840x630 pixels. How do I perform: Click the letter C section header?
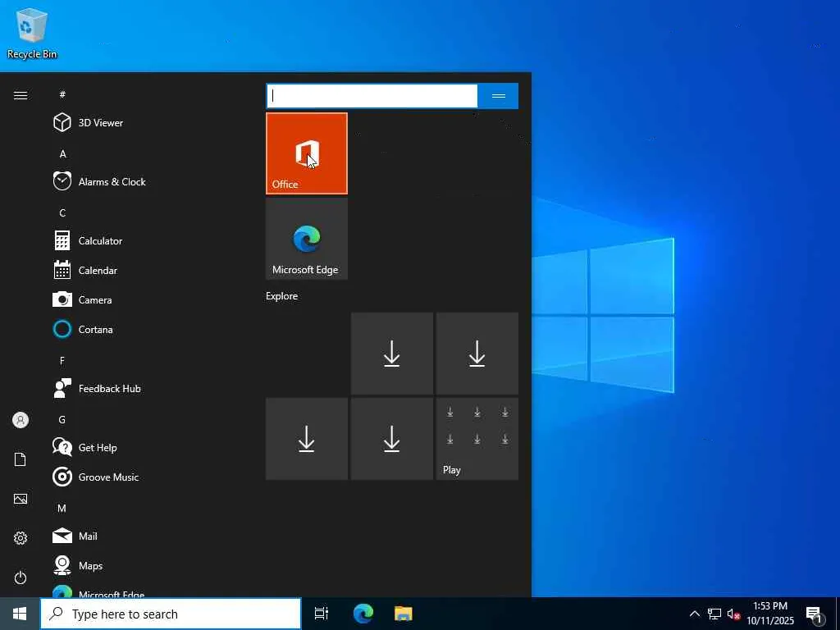62,212
